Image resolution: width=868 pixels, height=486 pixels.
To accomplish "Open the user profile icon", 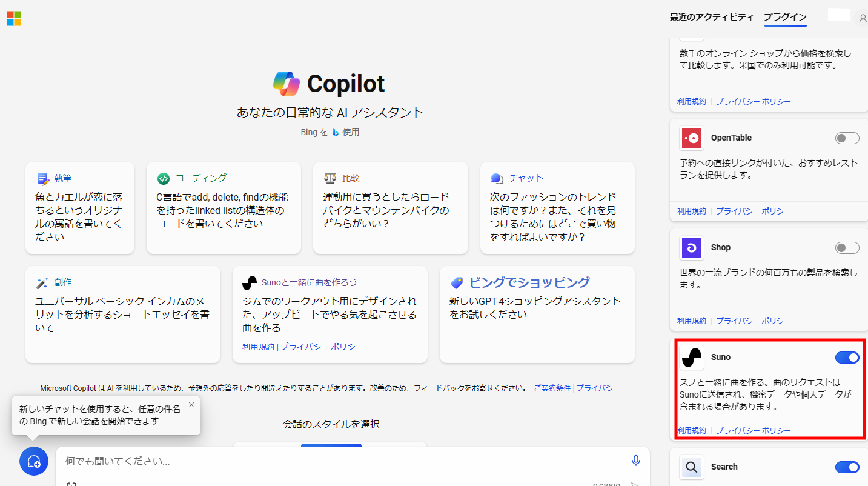I will pyautogui.click(x=863, y=18).
